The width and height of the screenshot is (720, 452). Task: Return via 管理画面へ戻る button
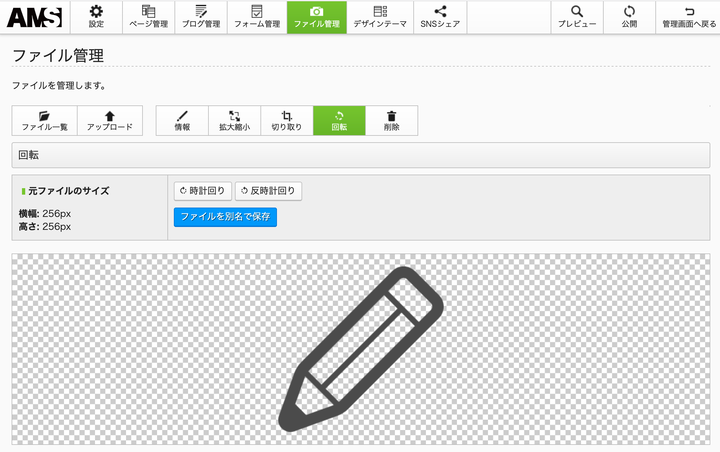[x=689, y=17]
